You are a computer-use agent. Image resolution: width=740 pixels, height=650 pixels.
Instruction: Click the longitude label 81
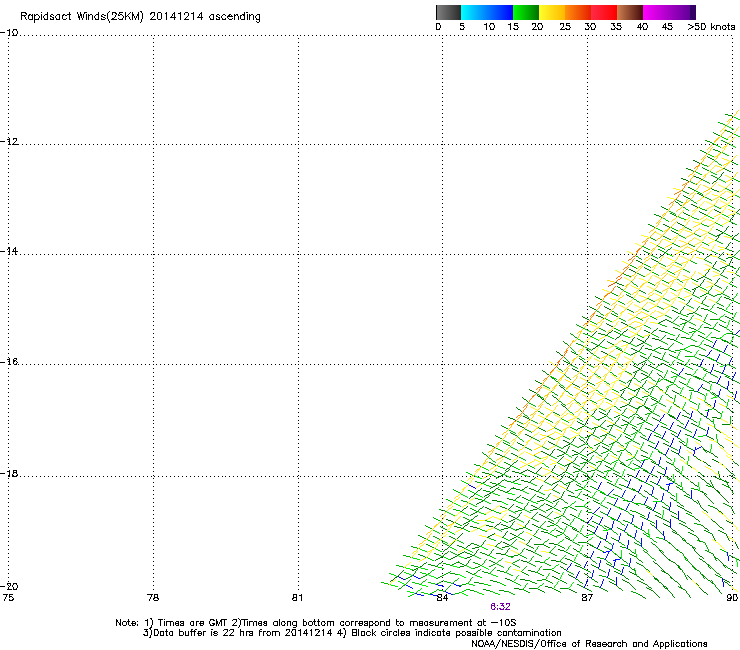tap(297, 598)
